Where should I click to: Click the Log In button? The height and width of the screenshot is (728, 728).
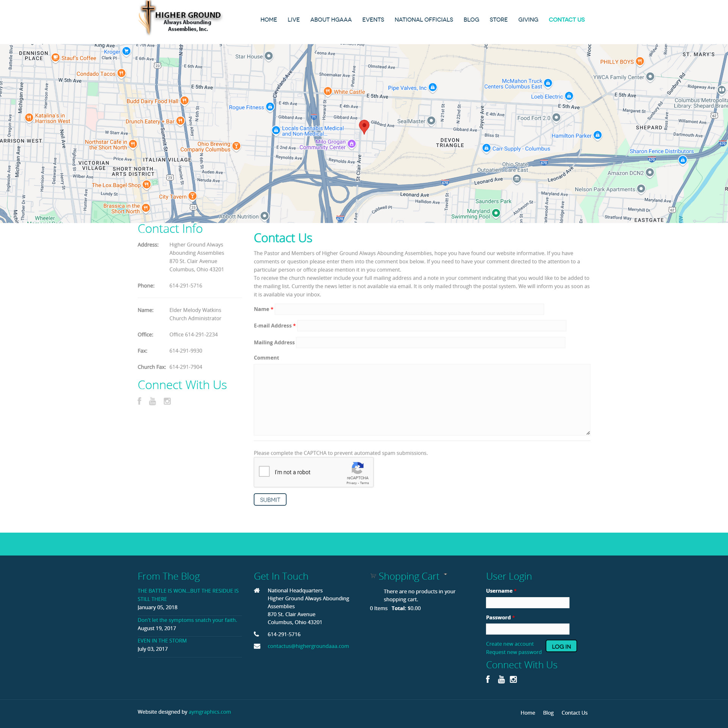[x=561, y=646]
